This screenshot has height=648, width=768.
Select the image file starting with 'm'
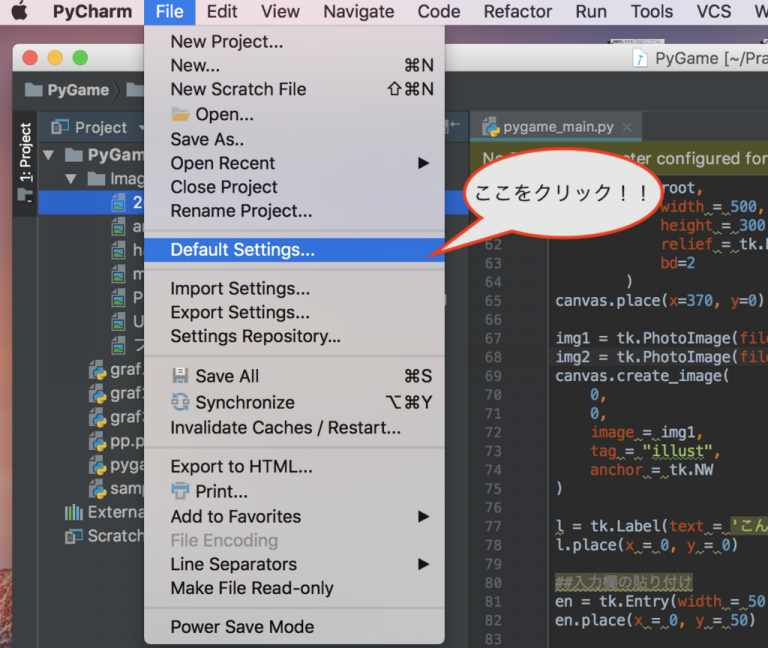[127, 274]
